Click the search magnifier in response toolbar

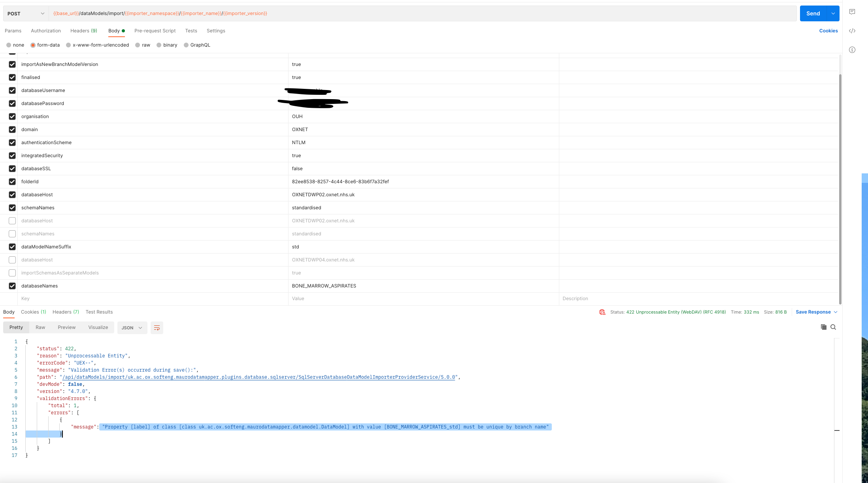pyautogui.click(x=833, y=327)
